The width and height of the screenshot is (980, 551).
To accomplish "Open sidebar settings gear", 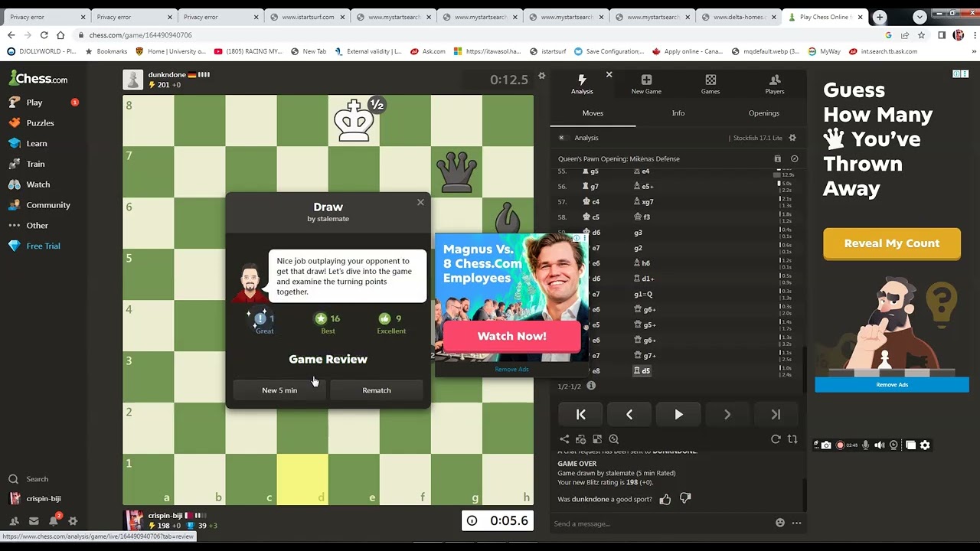I will pos(73,521).
